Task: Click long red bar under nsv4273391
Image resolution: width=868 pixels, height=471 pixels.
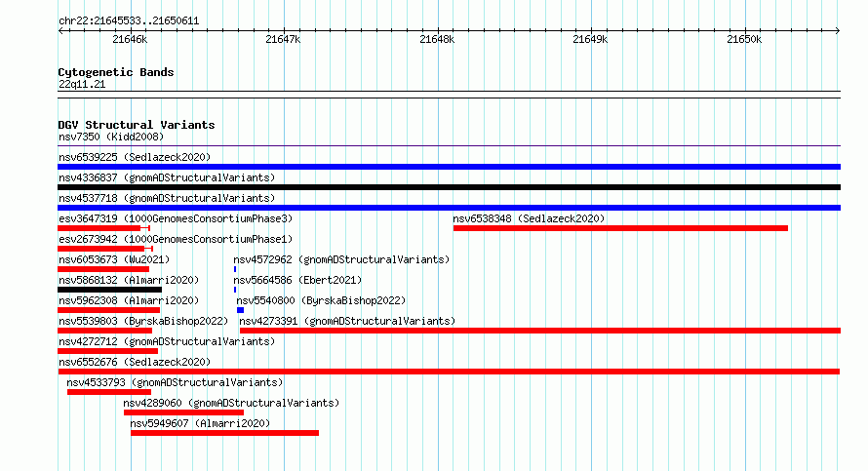Action: [540, 331]
